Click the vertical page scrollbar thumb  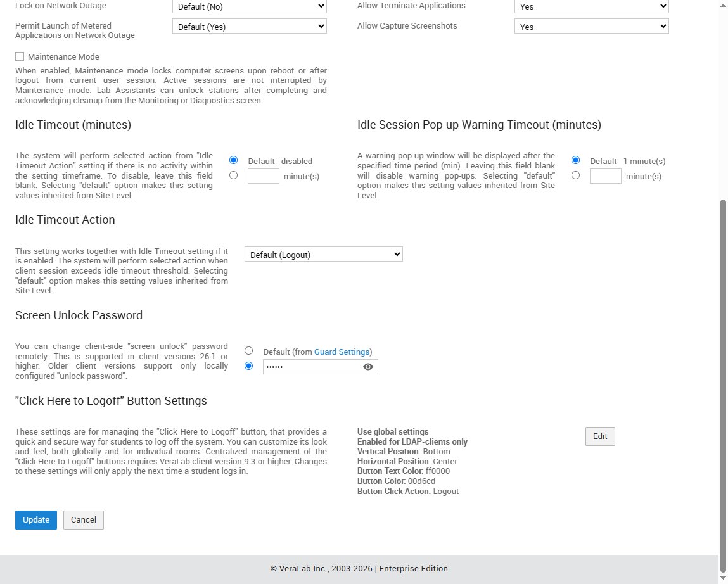tap(724, 385)
